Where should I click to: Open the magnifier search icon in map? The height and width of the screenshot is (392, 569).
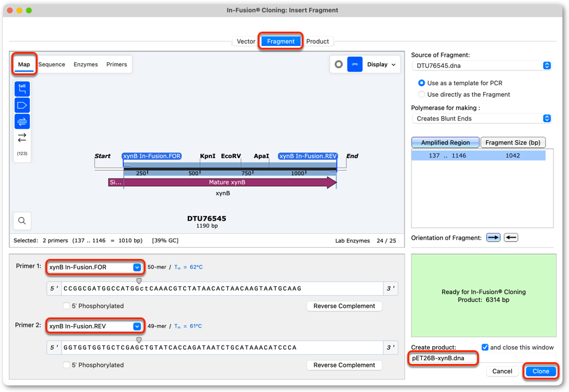tap(22, 221)
